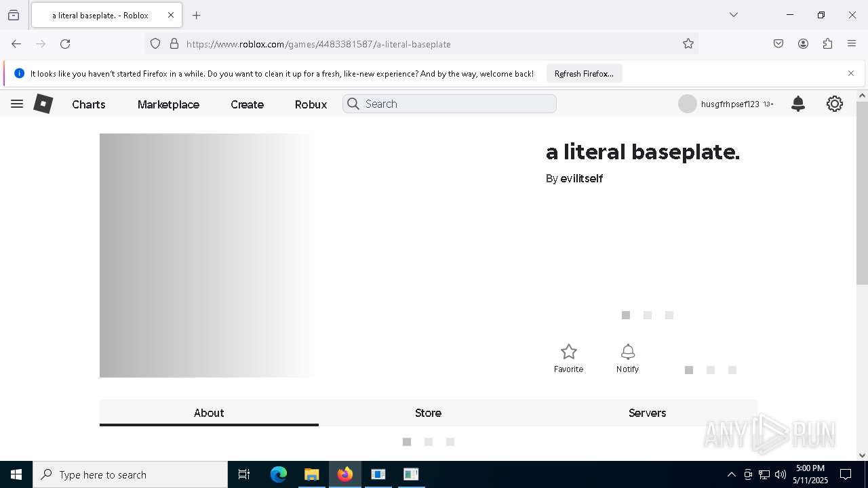
Task: Open the Firefox application menu
Action: [x=852, y=44]
